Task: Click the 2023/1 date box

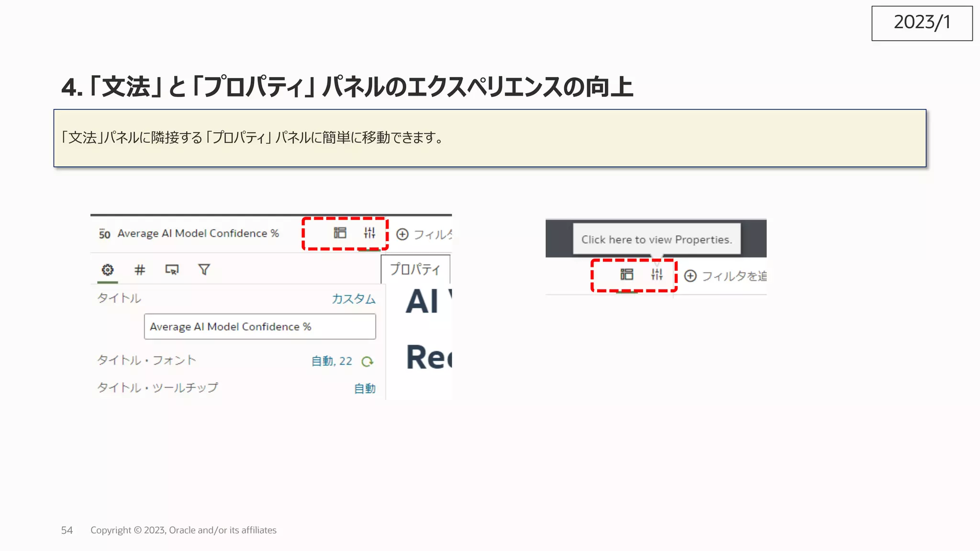Action: click(x=922, y=23)
